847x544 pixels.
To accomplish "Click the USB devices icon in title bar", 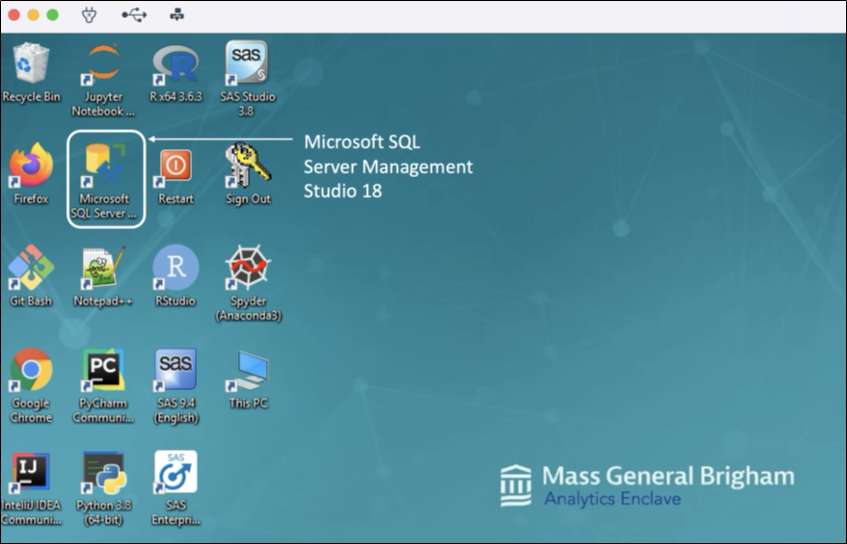I will click(133, 15).
